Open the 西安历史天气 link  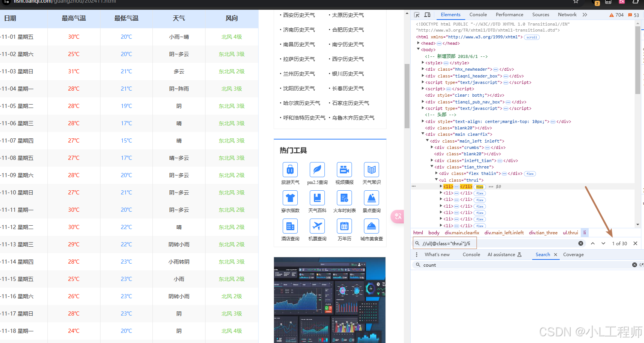pos(299,15)
